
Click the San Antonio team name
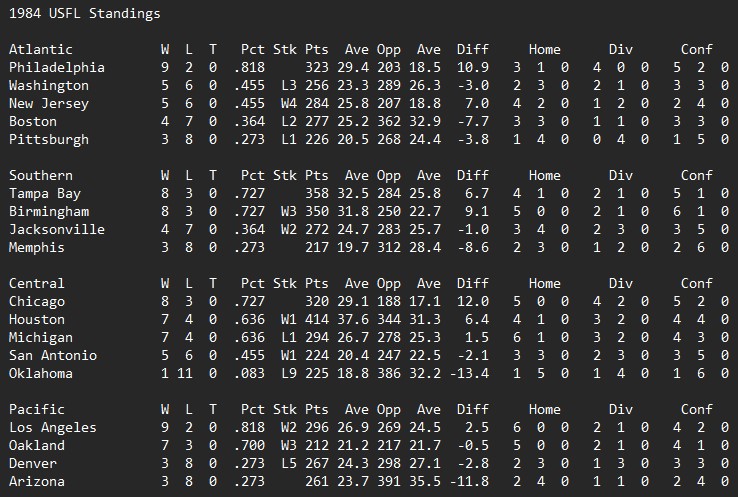(x=53, y=356)
